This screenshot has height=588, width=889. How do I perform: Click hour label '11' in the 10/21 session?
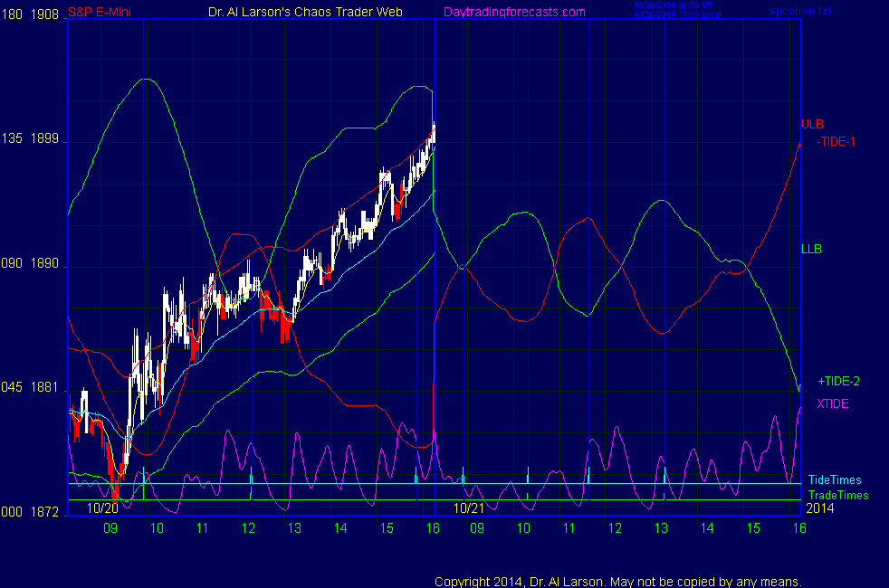[569, 528]
